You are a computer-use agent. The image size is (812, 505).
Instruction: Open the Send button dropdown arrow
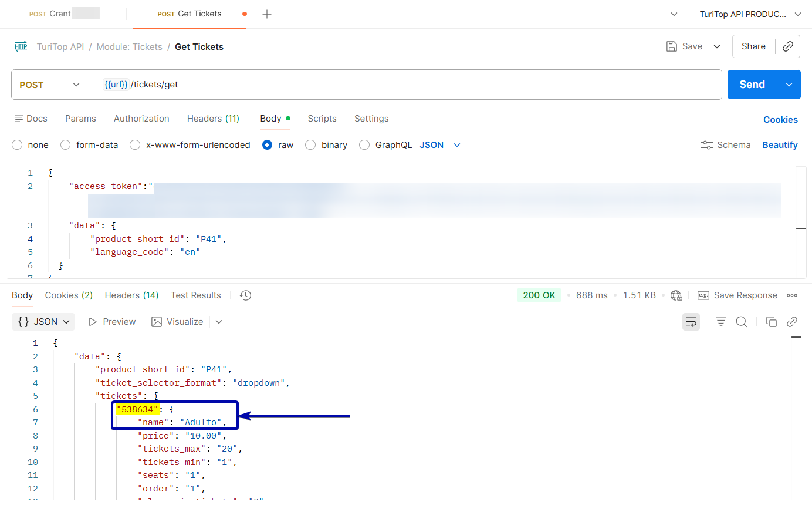point(789,85)
